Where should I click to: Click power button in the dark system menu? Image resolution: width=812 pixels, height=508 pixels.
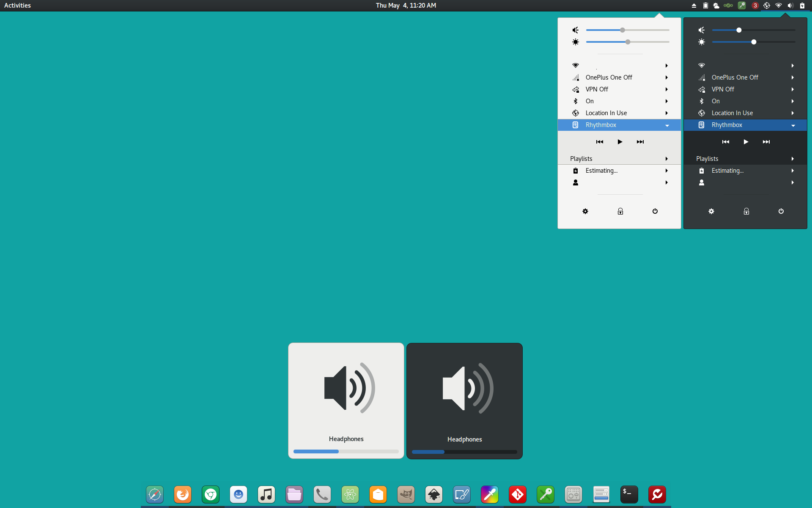click(x=781, y=211)
